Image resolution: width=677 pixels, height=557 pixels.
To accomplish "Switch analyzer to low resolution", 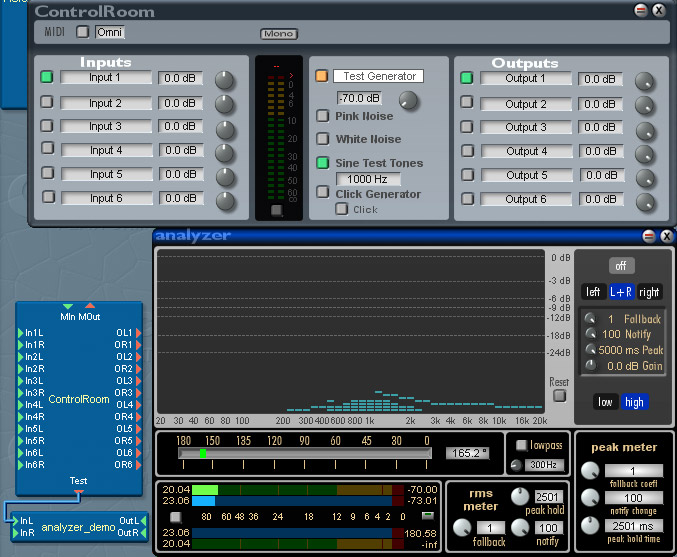I will (x=605, y=401).
